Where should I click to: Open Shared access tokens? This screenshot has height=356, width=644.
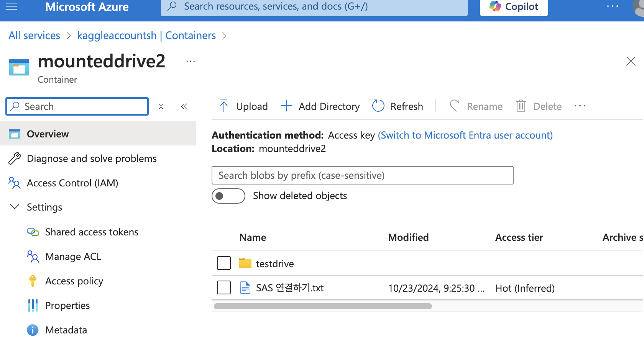(92, 232)
